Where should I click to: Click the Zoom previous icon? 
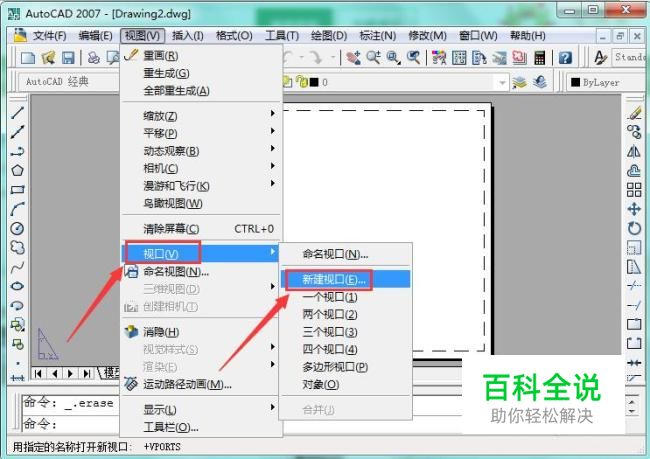tap(413, 58)
